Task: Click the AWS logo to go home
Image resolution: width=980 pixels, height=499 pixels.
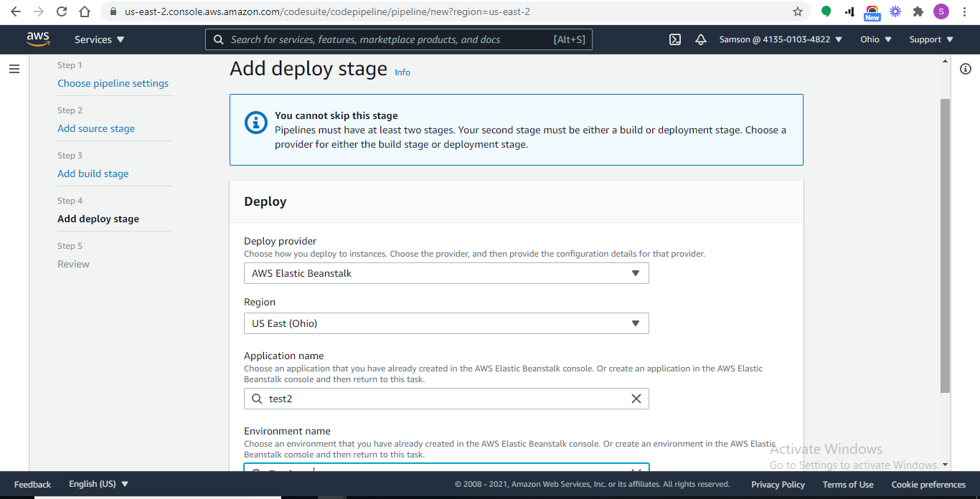Action: click(x=38, y=39)
